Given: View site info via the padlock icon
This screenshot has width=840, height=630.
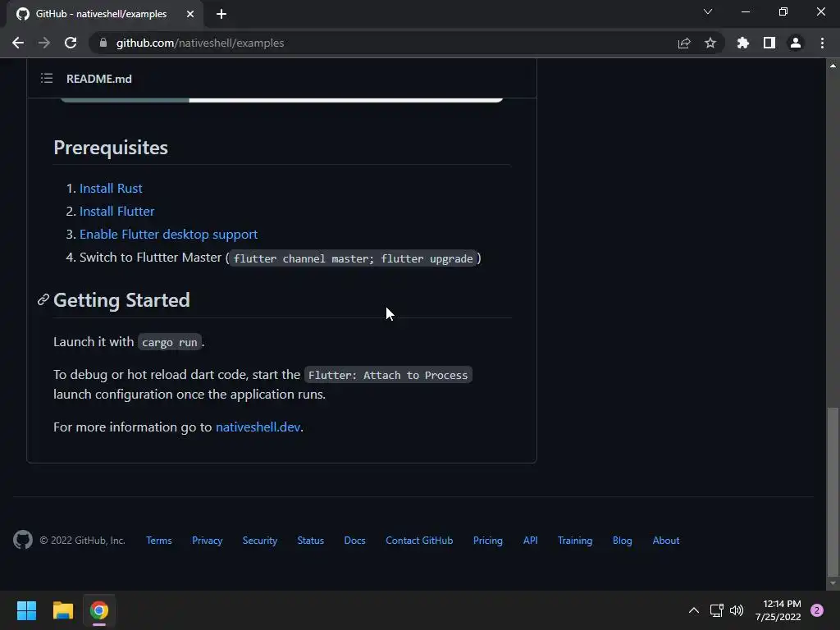Looking at the screenshot, I should (x=103, y=43).
